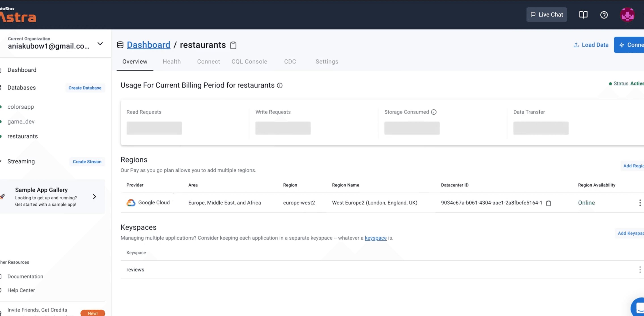The width and height of the screenshot is (644, 316).
Task: Click the blue Connect button
Action: 629,45
